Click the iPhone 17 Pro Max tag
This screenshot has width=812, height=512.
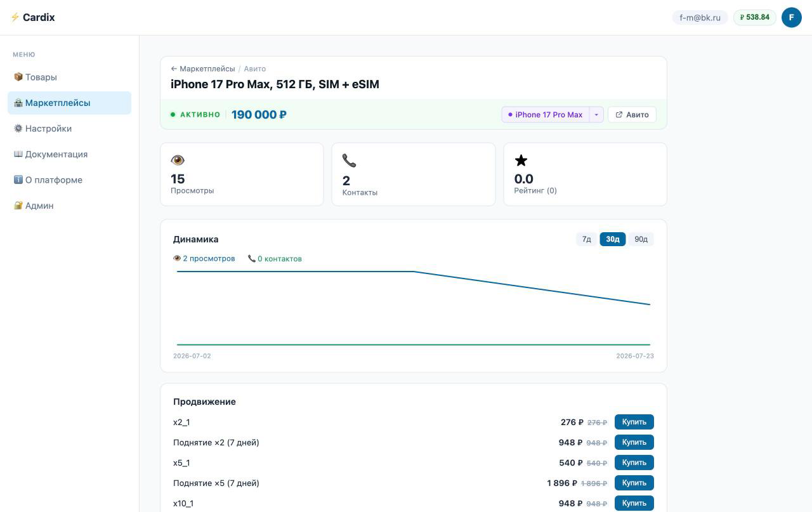tap(546, 115)
